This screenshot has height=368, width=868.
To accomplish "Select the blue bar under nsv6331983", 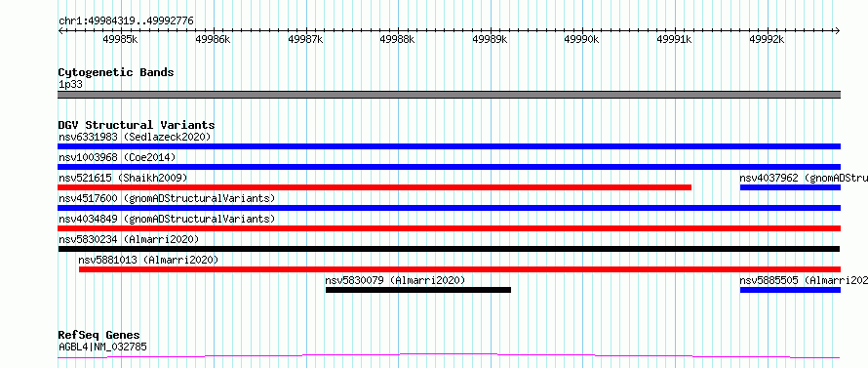I will point(449,146).
